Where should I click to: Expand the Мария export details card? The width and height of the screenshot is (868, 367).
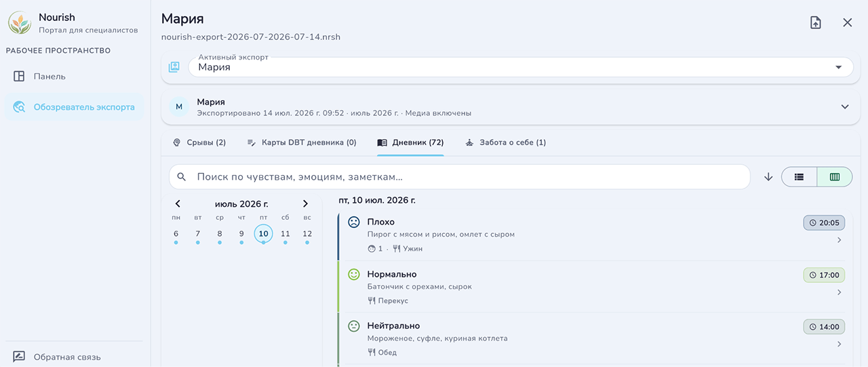coord(845,107)
